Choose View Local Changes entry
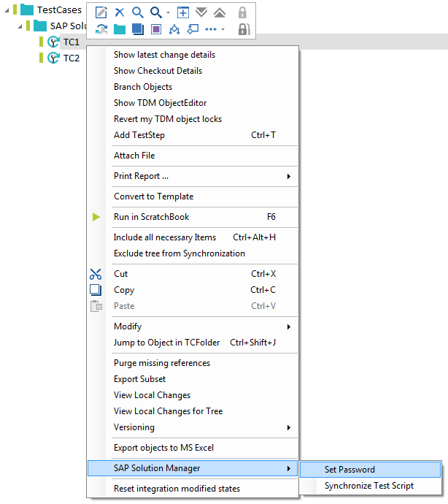The height and width of the screenshot is (504, 448). (x=152, y=395)
